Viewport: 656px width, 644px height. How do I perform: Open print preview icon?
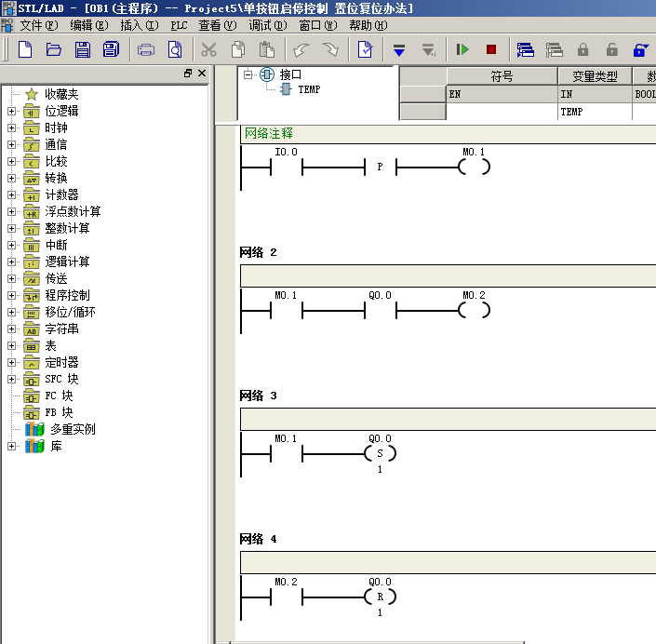pyautogui.click(x=175, y=50)
